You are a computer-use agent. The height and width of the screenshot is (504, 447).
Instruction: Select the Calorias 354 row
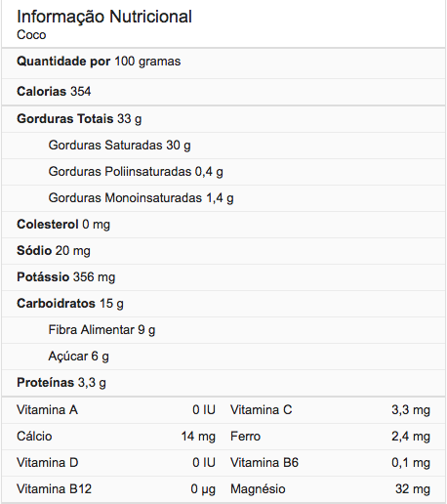pyautogui.click(x=223, y=92)
